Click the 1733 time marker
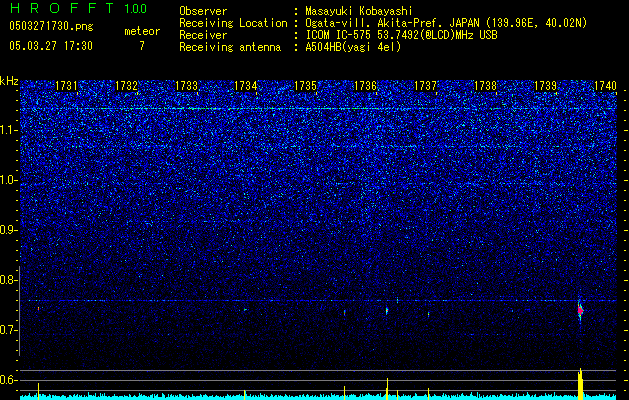 [187, 86]
